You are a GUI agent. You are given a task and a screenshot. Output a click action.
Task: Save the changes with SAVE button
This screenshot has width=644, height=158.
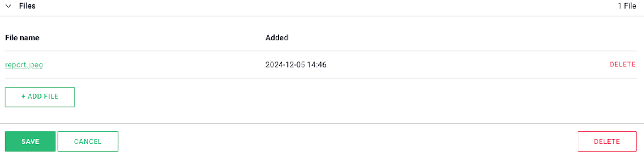click(30, 141)
